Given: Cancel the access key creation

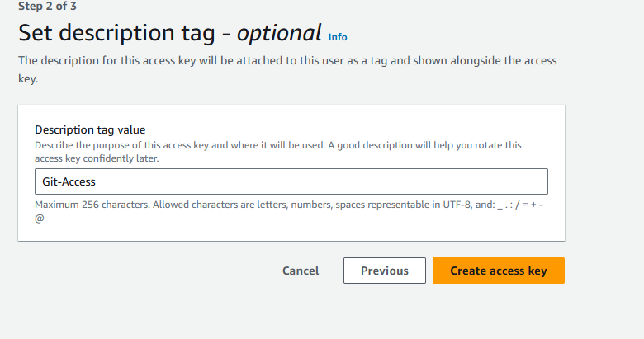Looking at the screenshot, I should click(301, 271).
